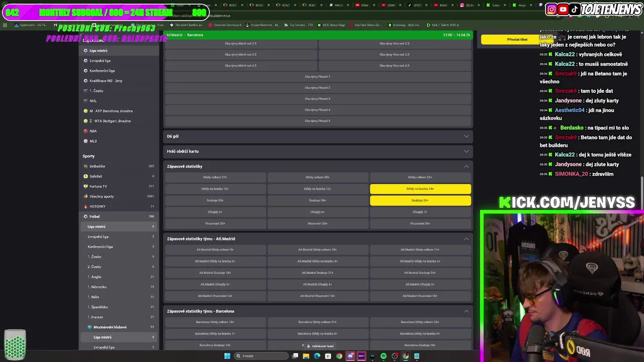The height and width of the screenshot is (362, 644).
Task: Open Mezinárodní klubové subcategory
Action: coord(119,327)
